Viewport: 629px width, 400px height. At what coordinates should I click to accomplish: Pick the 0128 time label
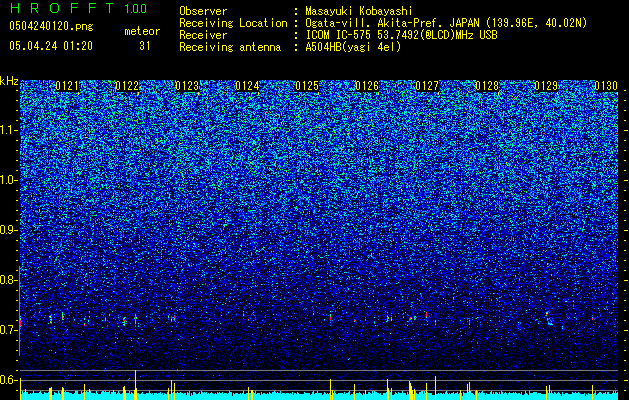tap(487, 86)
